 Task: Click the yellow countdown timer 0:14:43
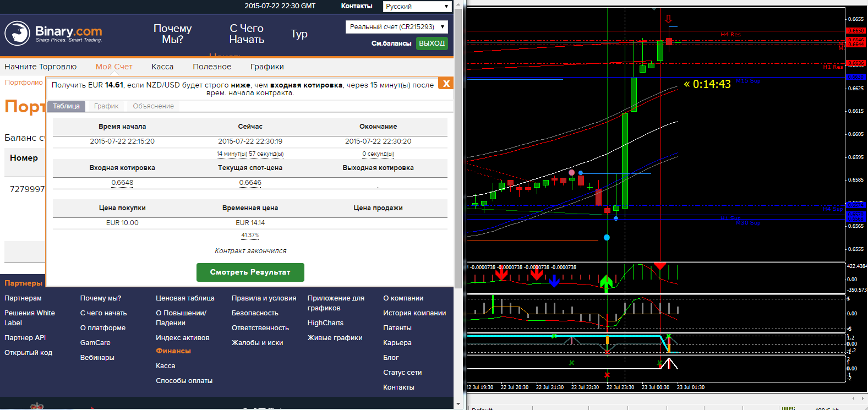707,84
